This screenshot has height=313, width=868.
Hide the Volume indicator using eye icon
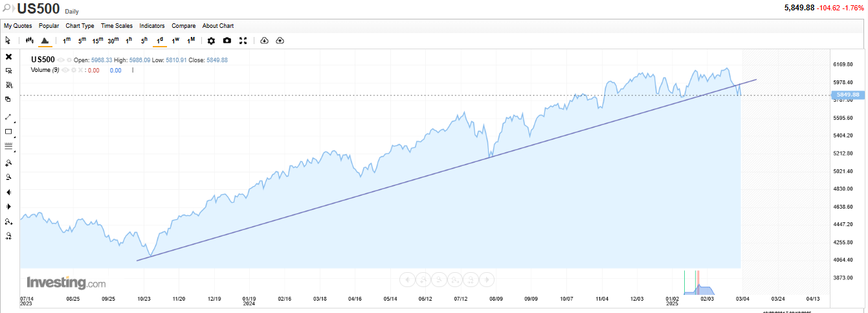(66, 70)
